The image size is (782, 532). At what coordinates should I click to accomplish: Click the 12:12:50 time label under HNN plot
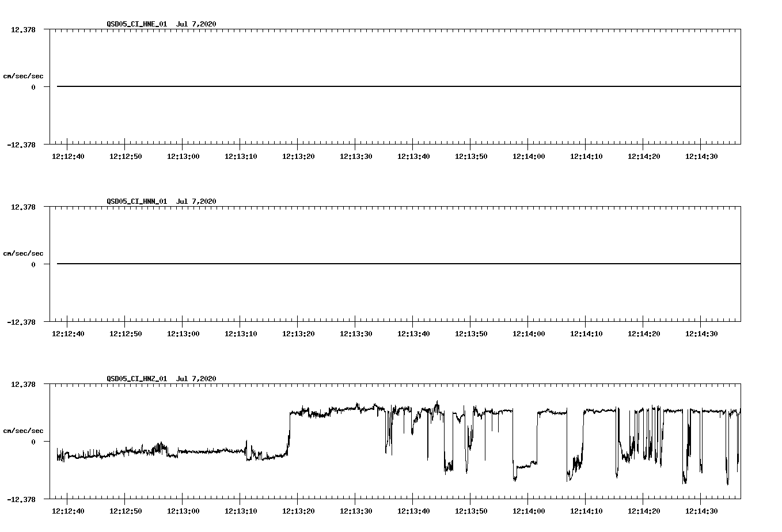(x=126, y=334)
